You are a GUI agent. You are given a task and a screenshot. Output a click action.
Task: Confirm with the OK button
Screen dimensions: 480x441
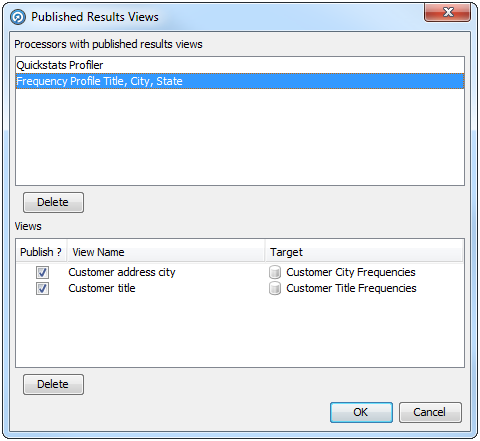pos(361,412)
